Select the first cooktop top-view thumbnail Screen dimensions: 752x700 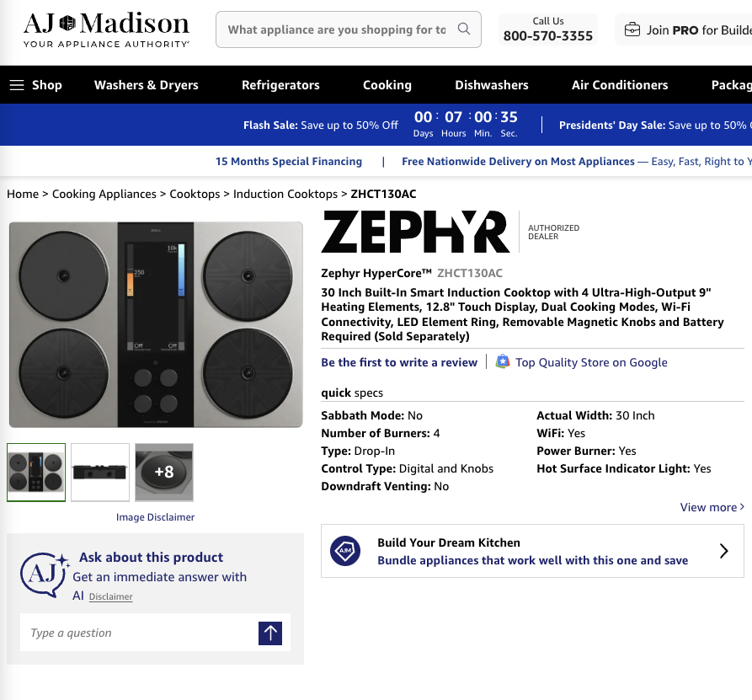36,473
